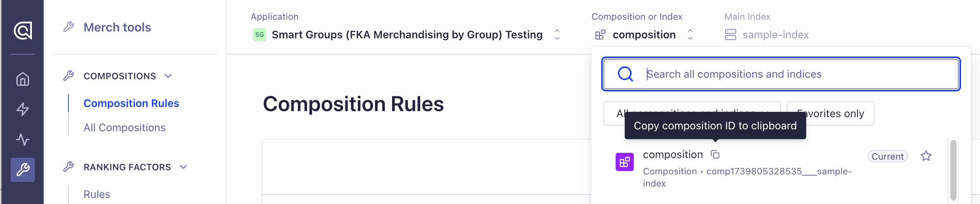This screenshot has width=980, height=204.
Task: Click the purple composition icon in list
Action: pos(625,162)
